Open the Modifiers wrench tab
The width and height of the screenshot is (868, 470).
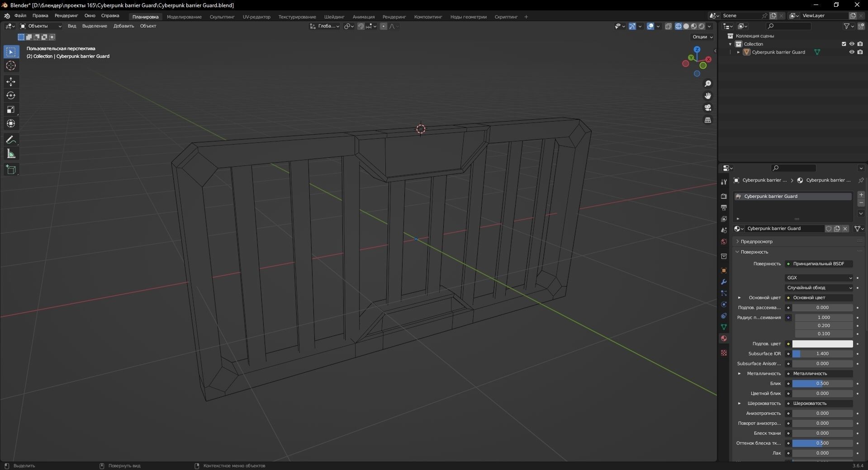[724, 282]
